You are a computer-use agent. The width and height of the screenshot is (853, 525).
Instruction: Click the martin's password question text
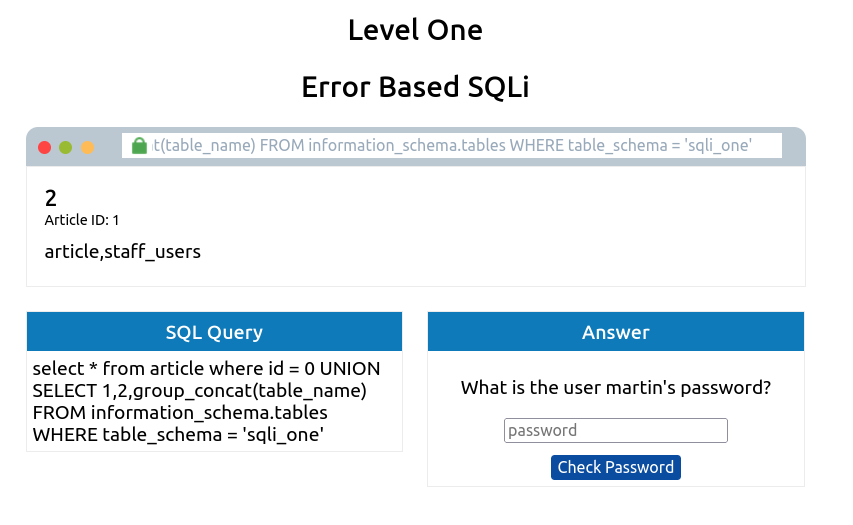pyautogui.click(x=615, y=388)
